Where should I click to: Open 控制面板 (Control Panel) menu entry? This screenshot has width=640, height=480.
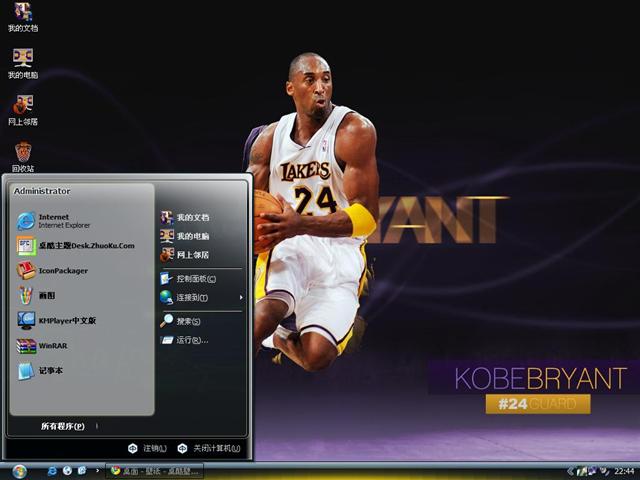click(194, 278)
